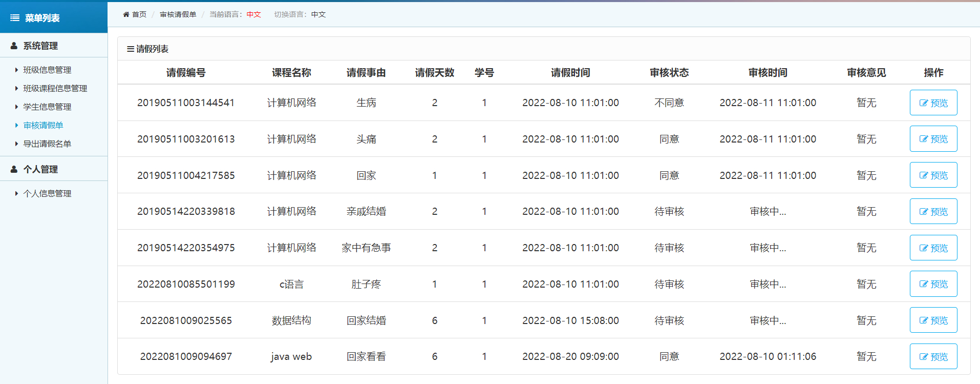Open 班级信息管理 menu item

47,70
